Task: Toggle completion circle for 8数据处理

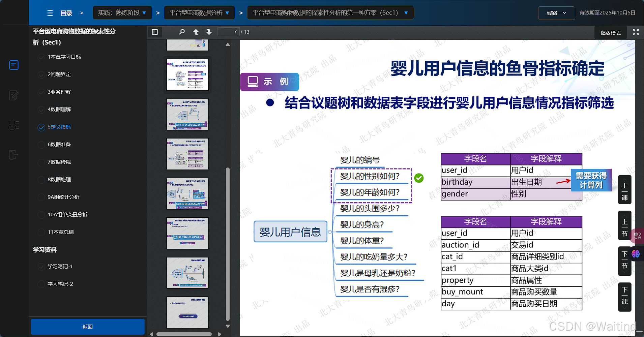Action: [x=41, y=180]
